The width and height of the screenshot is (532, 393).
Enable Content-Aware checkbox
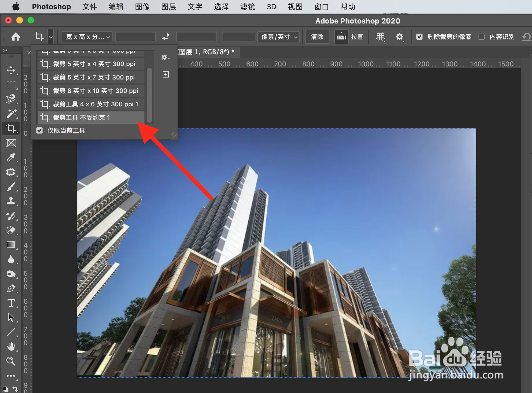coord(482,37)
